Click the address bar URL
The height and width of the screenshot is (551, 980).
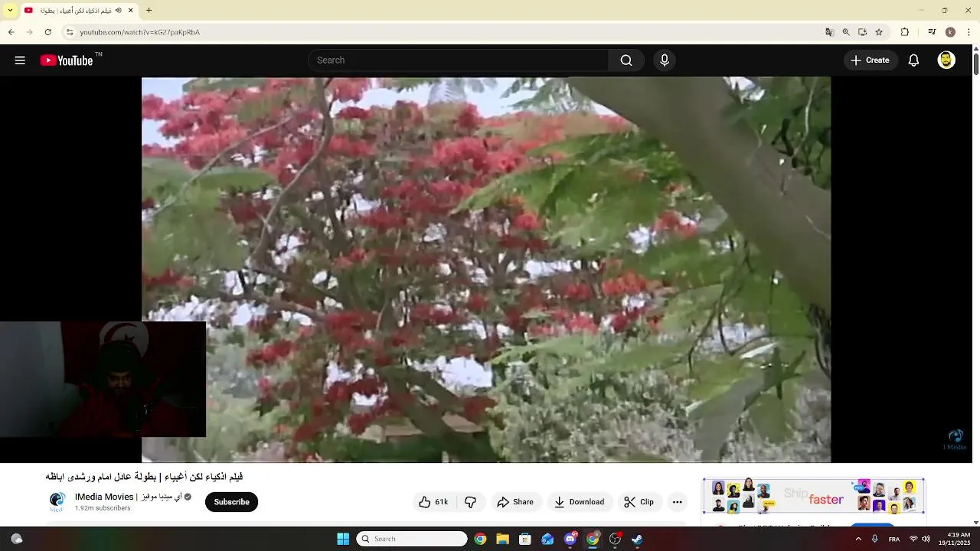[140, 32]
